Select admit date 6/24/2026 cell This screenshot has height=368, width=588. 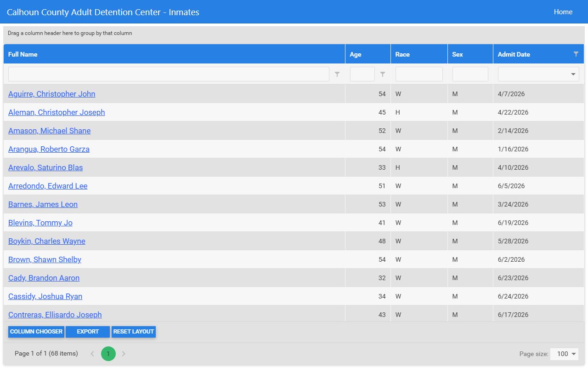point(538,296)
